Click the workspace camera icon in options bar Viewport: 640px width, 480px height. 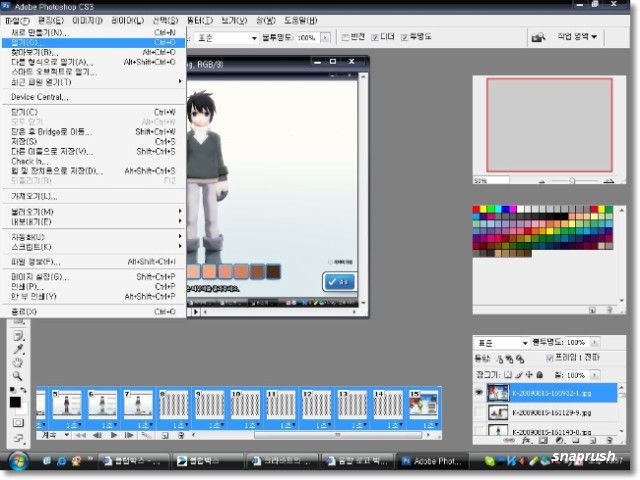coord(538,38)
